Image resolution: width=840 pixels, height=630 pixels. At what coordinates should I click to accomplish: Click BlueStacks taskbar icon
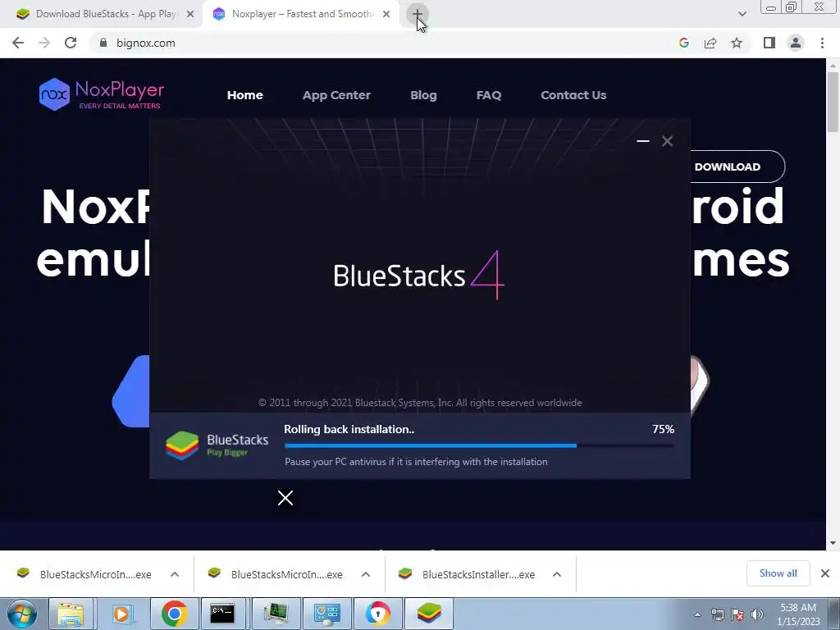point(428,614)
